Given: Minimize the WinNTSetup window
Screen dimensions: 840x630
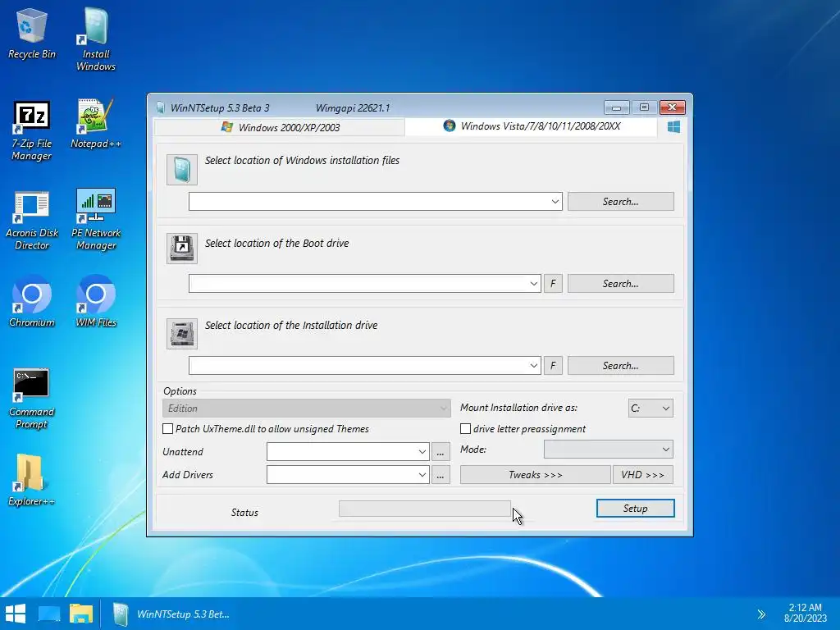Looking at the screenshot, I should (x=616, y=107).
